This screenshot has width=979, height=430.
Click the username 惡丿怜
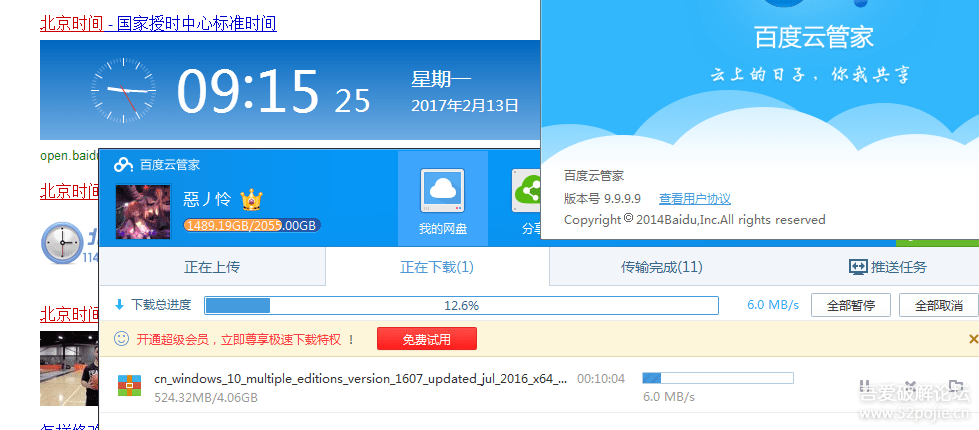click(207, 200)
